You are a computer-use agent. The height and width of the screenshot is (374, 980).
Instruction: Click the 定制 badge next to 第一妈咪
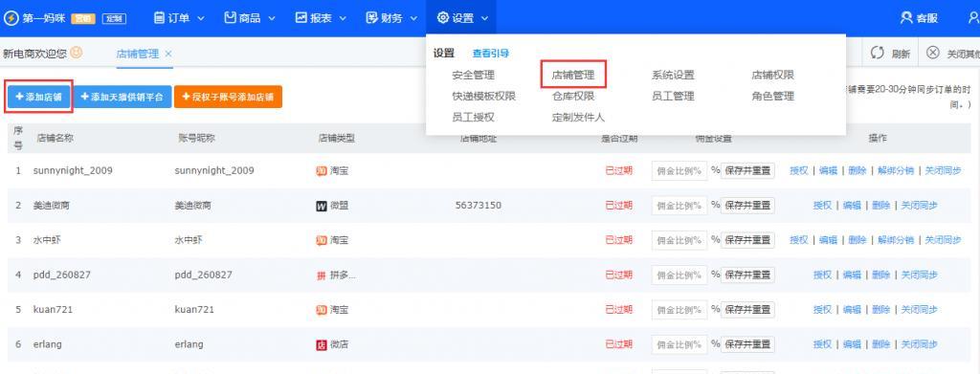pyautogui.click(x=114, y=19)
